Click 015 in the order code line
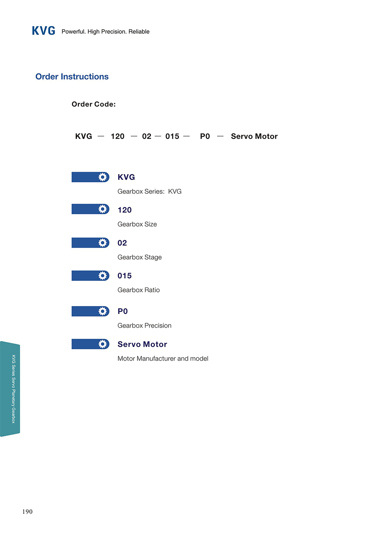392x536 pixels. pos(172,136)
